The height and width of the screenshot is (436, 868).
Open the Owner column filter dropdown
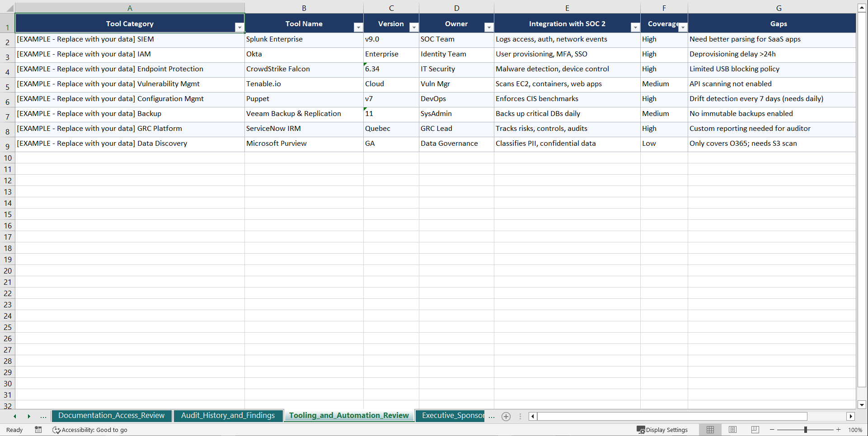pyautogui.click(x=488, y=27)
